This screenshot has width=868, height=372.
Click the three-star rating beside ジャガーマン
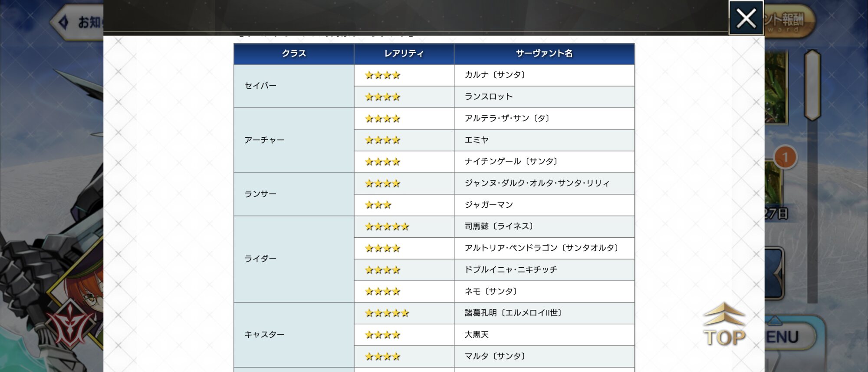pos(378,205)
